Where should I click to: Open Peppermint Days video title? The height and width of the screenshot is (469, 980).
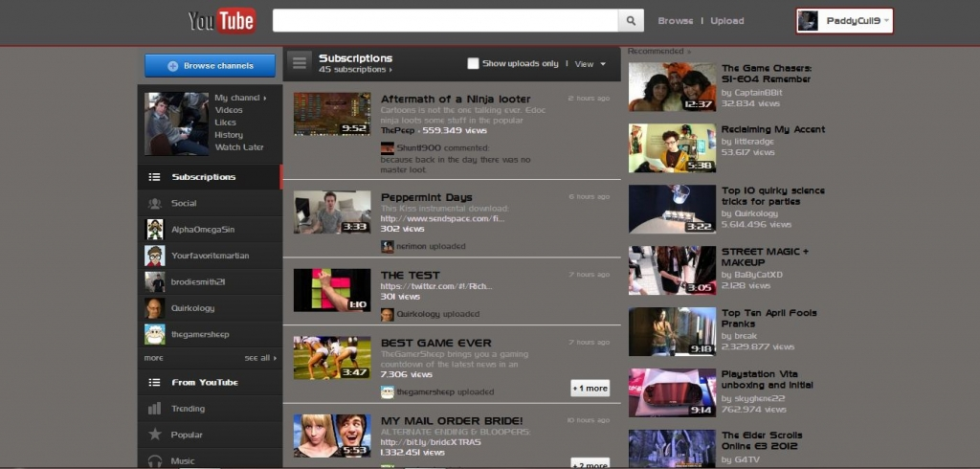coord(426,197)
